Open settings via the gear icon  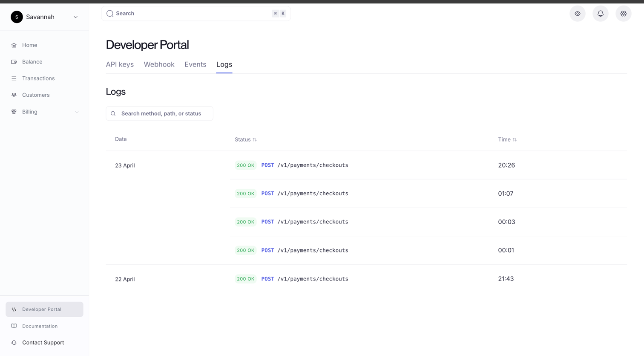[x=624, y=14]
